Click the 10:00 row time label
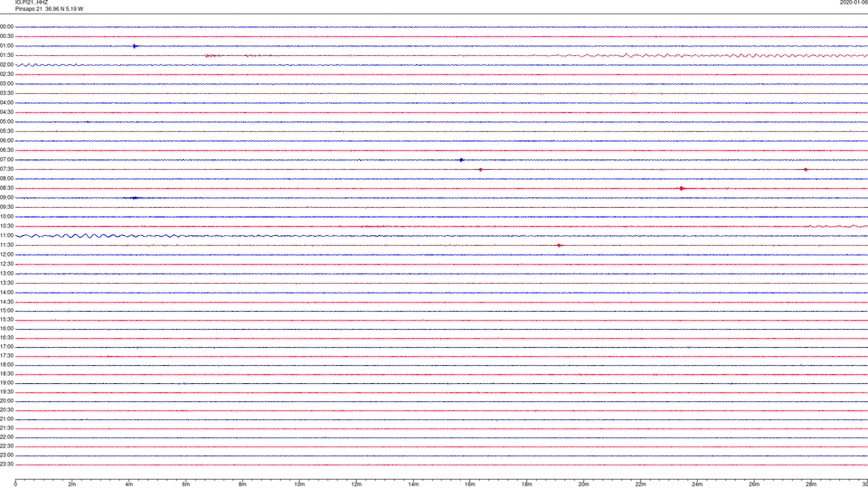The height and width of the screenshot is (488, 868). 6,217
